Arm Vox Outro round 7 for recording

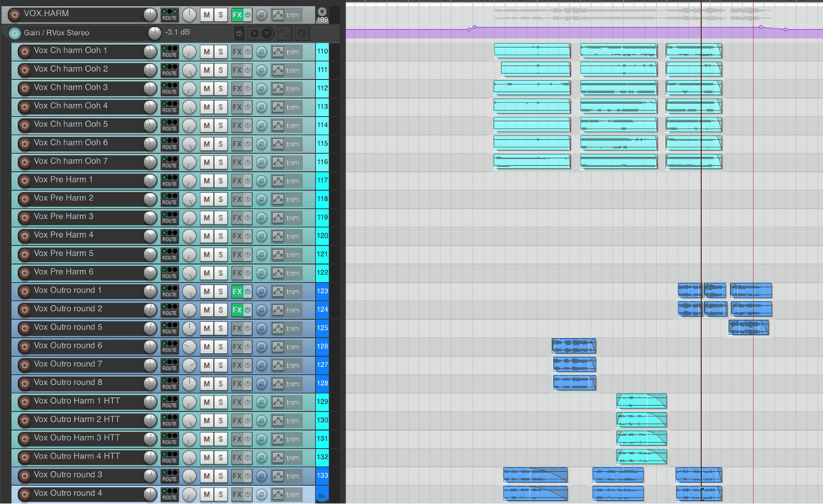24,365
